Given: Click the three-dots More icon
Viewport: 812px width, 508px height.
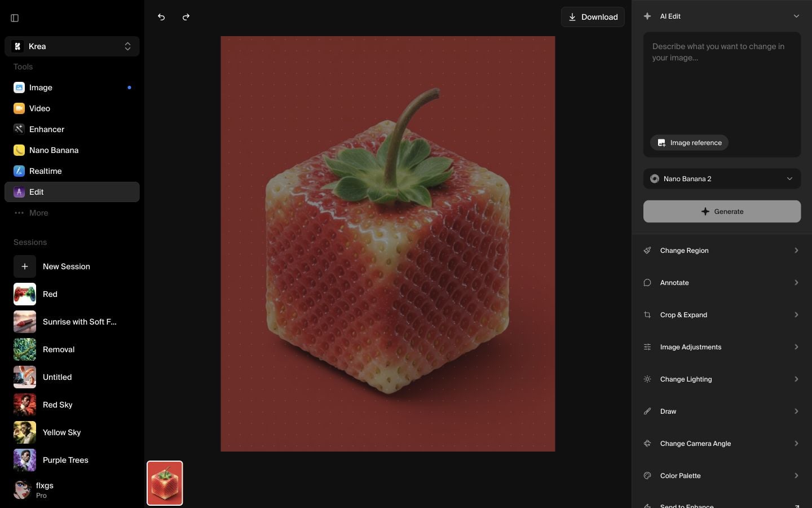Looking at the screenshot, I should (x=19, y=213).
